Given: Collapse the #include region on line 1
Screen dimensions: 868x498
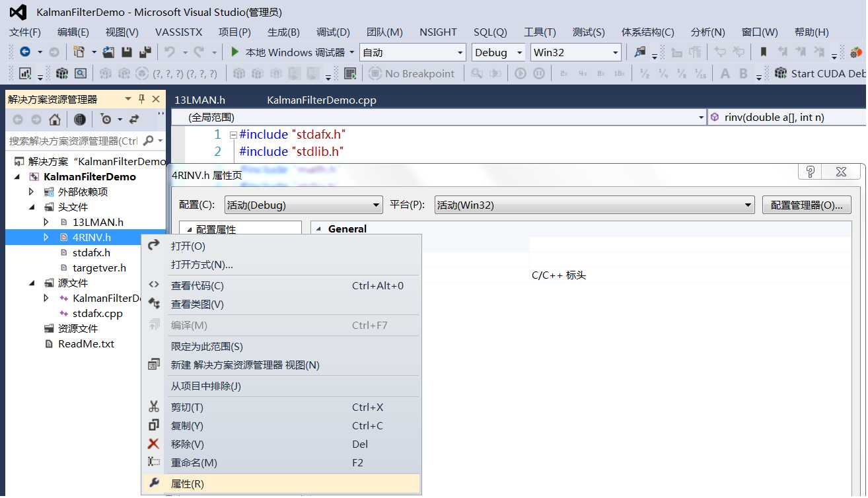Looking at the screenshot, I should pos(233,135).
